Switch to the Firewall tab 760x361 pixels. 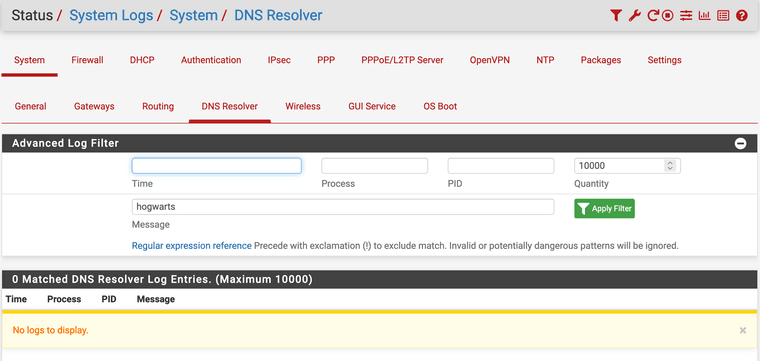(x=87, y=60)
